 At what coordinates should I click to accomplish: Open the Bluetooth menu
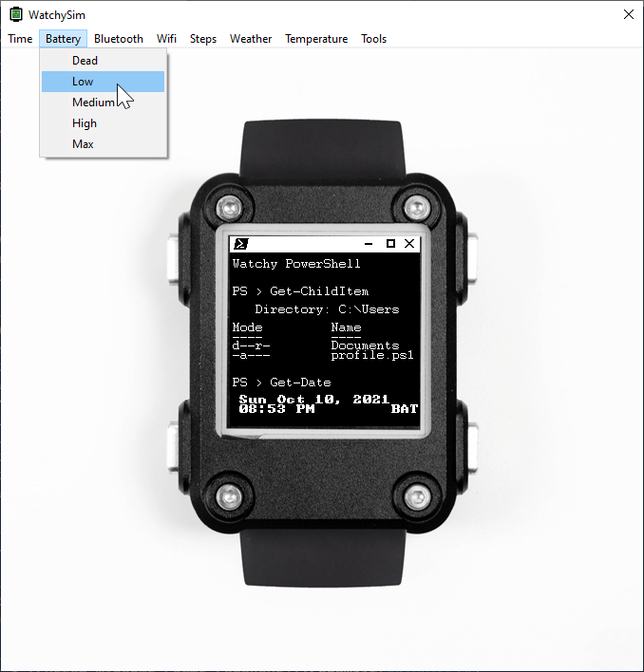tap(119, 39)
